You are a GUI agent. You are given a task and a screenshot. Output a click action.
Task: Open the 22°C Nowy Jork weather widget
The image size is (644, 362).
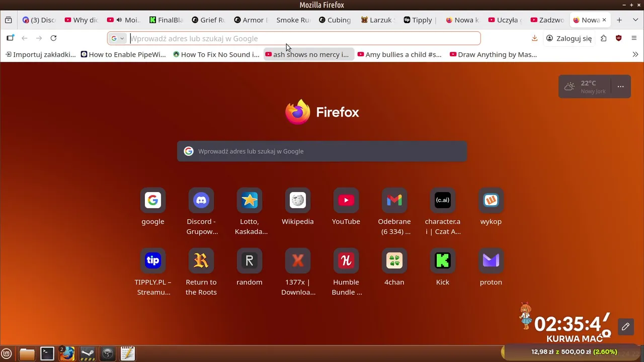(x=586, y=86)
